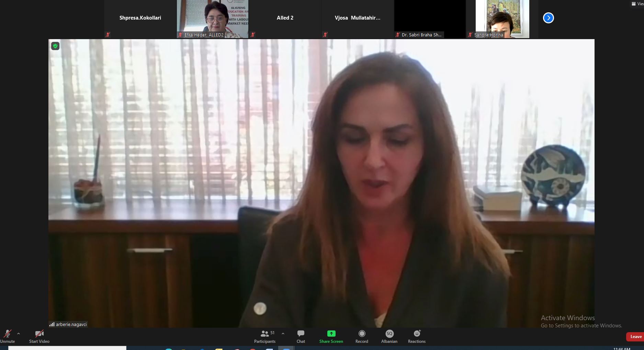This screenshot has width=644, height=350.
Task: Click the taskbar clock
Action: pos(622,349)
